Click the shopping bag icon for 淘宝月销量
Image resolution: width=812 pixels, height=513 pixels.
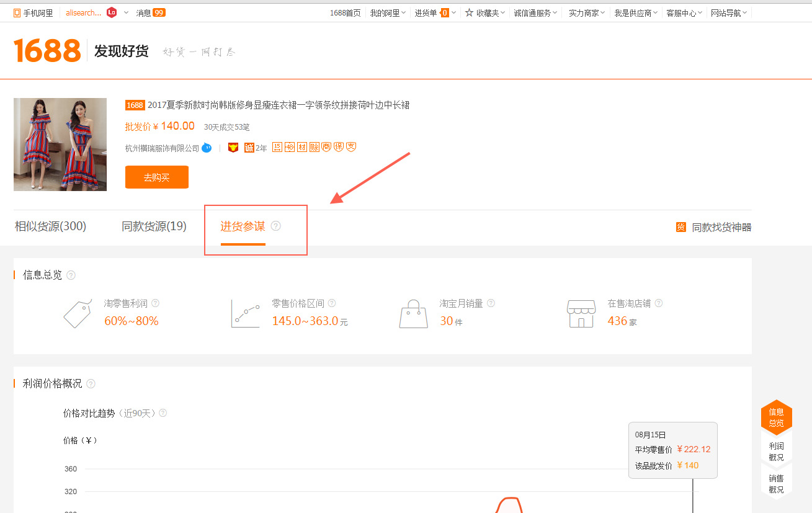413,313
